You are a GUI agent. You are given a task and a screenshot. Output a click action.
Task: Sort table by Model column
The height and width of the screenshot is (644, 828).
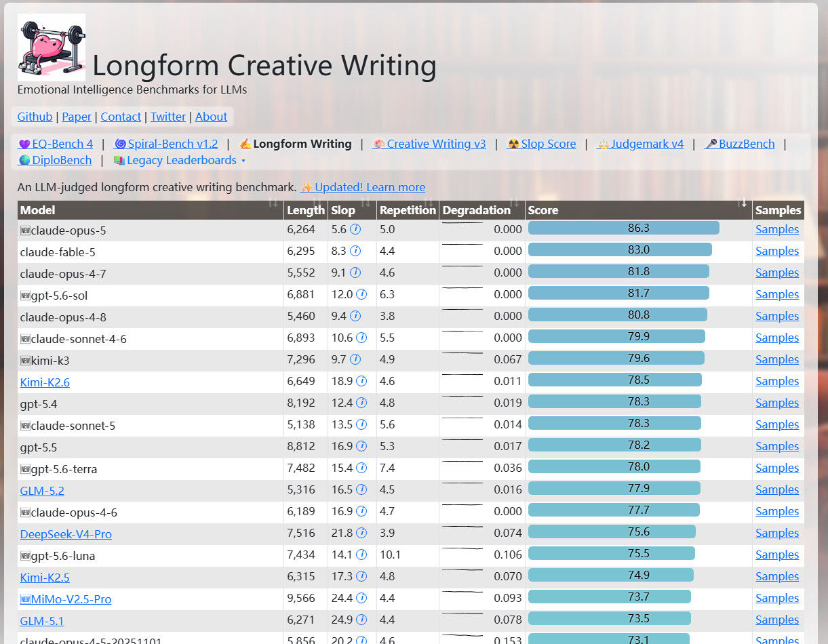(151, 210)
